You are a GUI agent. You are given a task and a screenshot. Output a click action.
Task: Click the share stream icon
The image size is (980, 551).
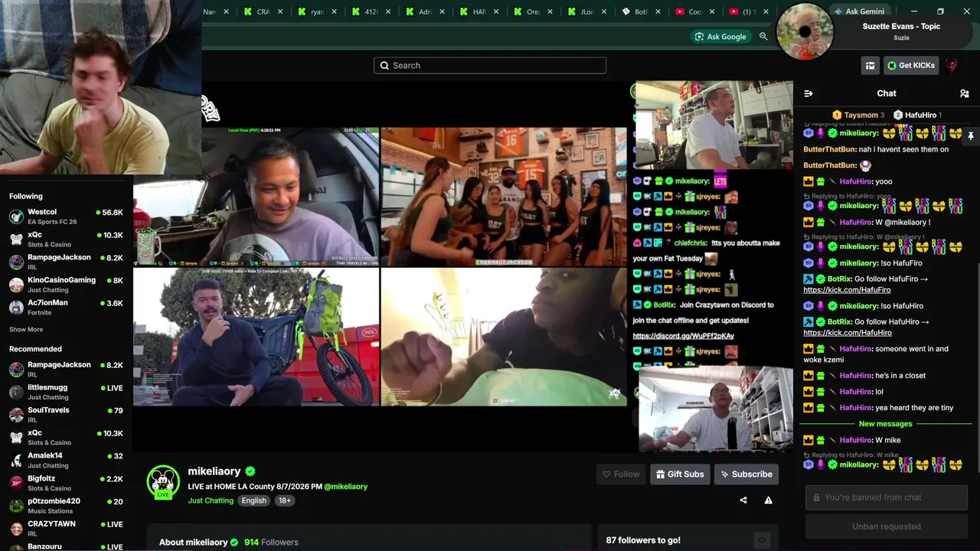[743, 500]
